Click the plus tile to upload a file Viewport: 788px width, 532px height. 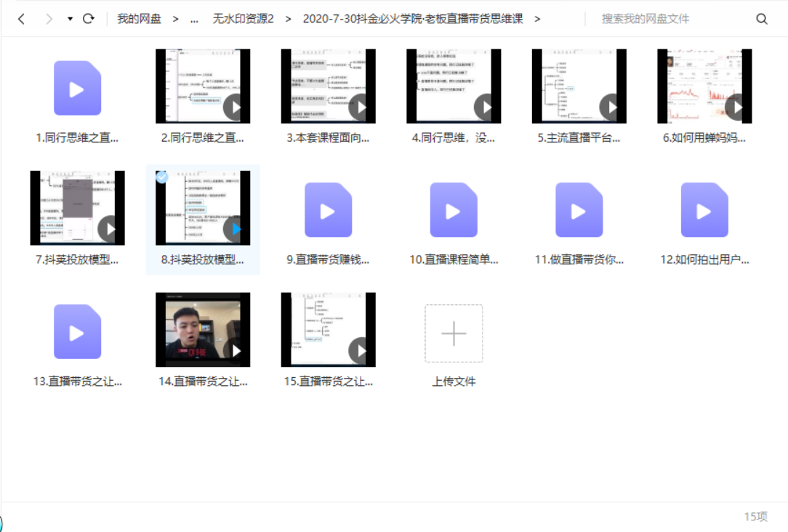point(454,333)
